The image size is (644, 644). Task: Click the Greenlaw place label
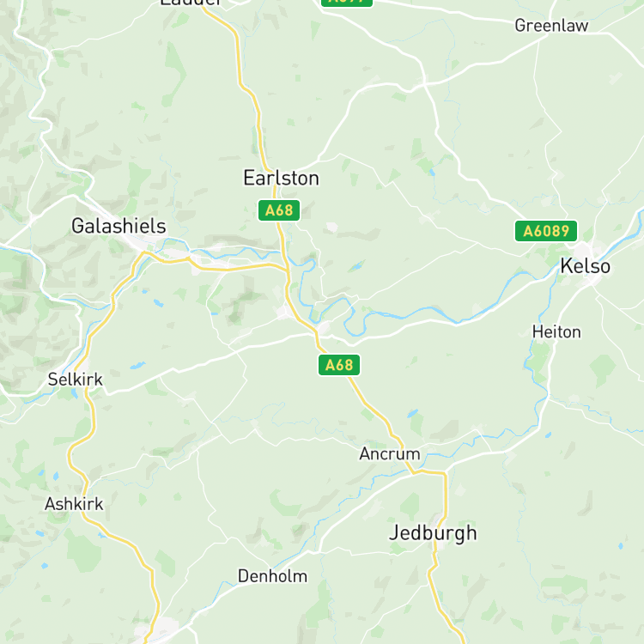pyautogui.click(x=551, y=26)
